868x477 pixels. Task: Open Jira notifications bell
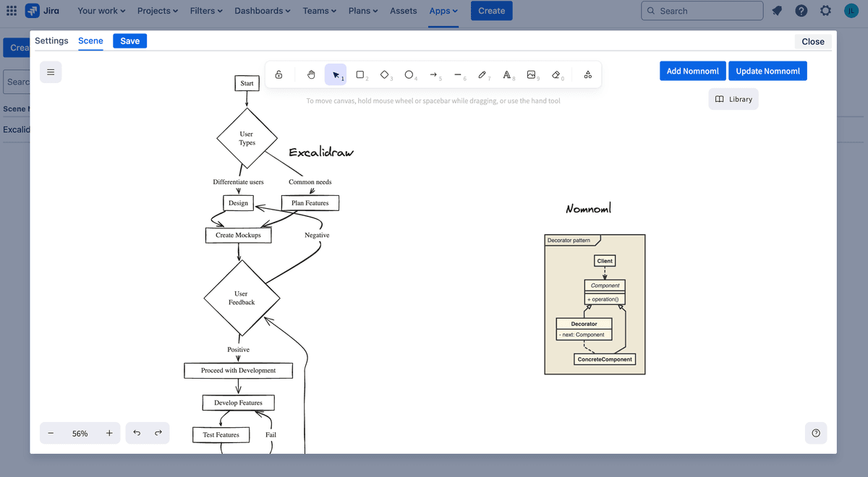[777, 11]
